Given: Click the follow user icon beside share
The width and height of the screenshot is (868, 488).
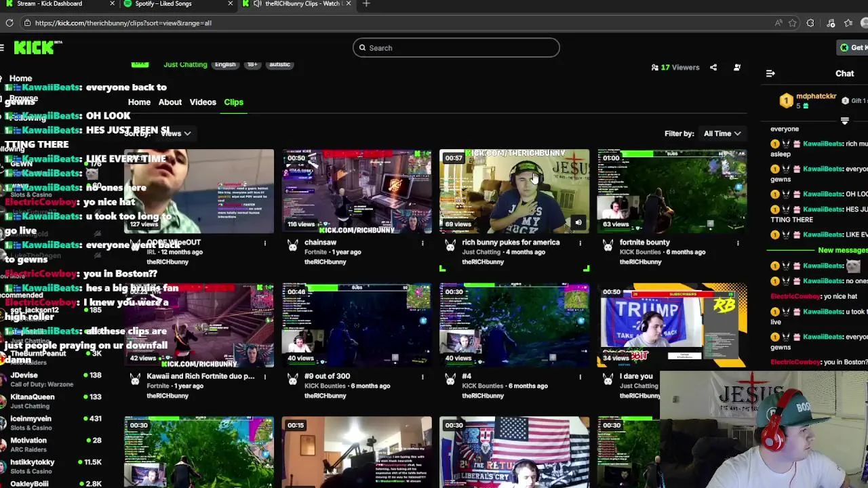Looking at the screenshot, I should [737, 67].
